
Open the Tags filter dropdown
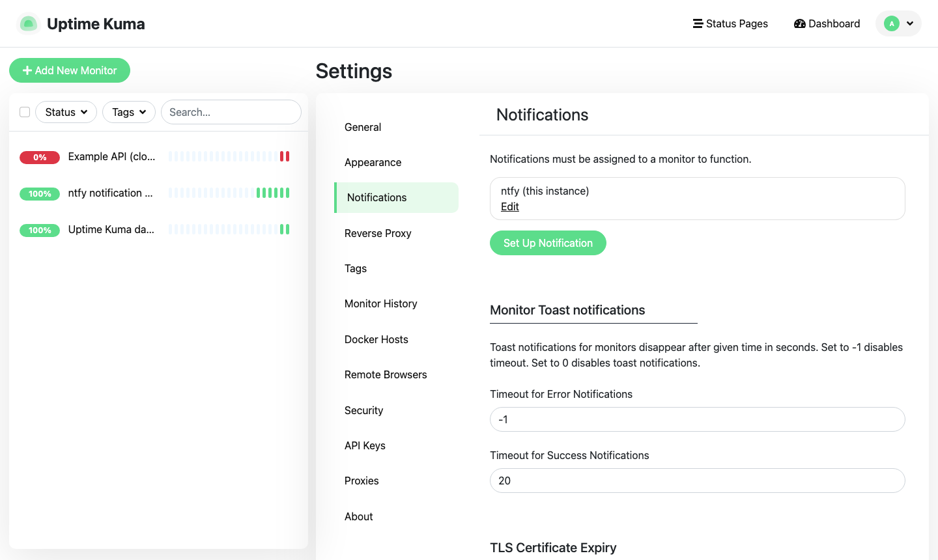(129, 112)
